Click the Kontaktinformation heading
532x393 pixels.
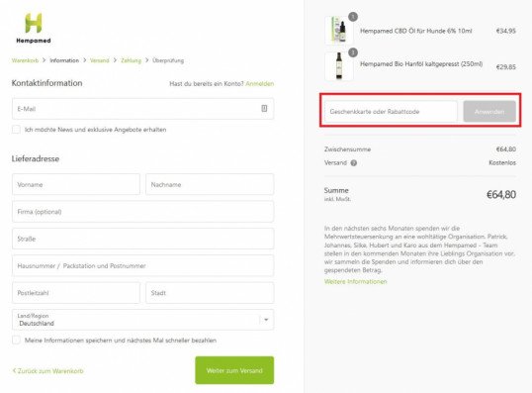tap(46, 83)
